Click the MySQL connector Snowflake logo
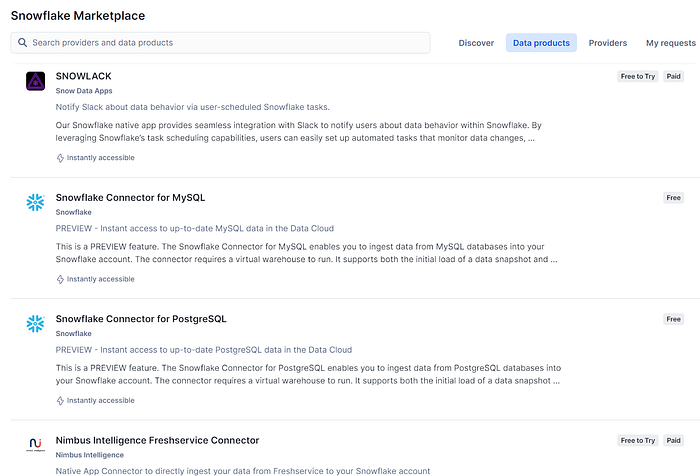The width and height of the screenshot is (700, 476). pos(36,203)
